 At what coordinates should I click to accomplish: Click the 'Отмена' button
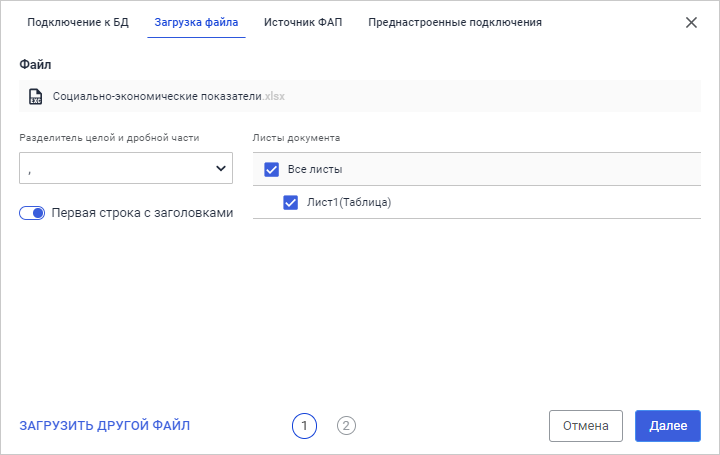(586, 426)
